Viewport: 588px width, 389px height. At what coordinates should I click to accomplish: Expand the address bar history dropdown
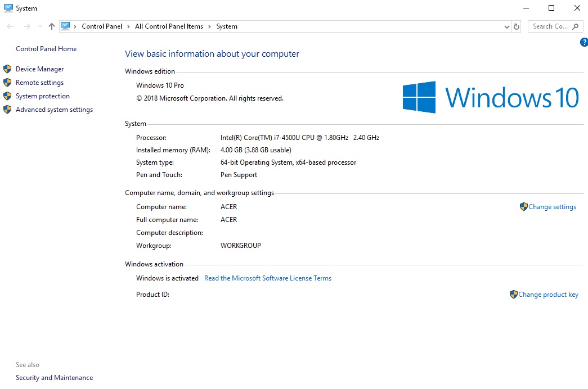pos(506,26)
